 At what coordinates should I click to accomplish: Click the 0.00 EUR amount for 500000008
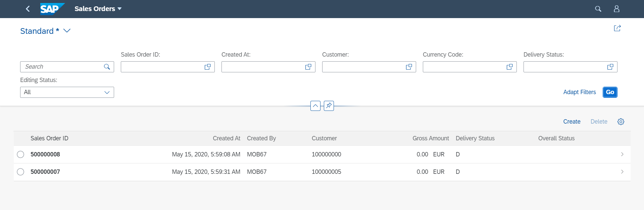(431, 154)
